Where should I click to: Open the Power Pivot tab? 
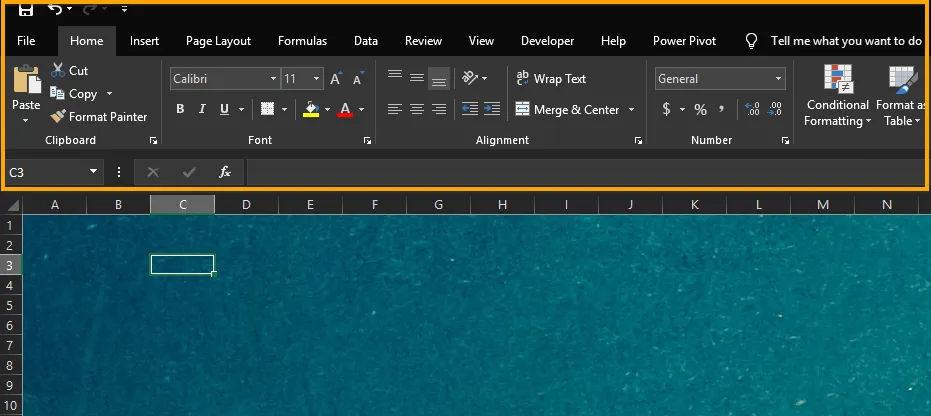point(685,41)
